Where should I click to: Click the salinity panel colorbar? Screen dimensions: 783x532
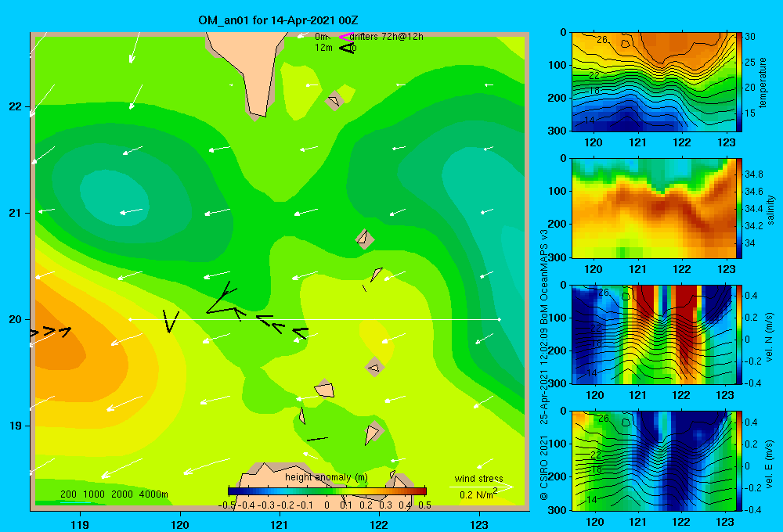click(738, 208)
